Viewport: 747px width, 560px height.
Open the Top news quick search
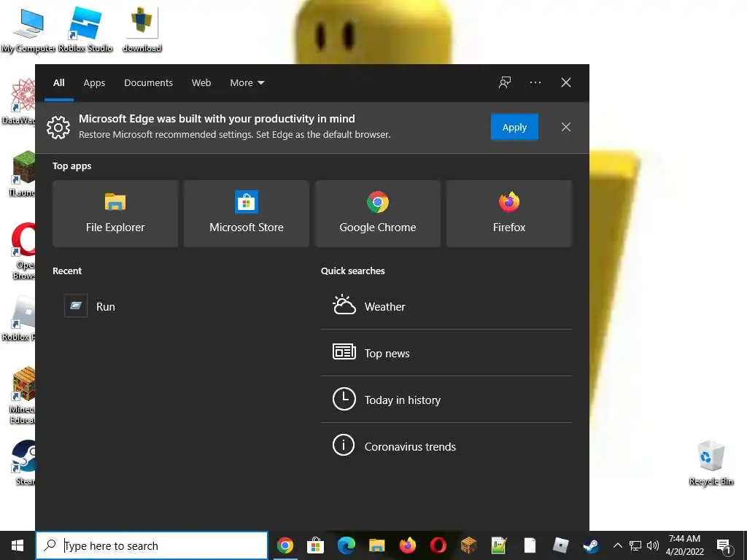[446, 353]
